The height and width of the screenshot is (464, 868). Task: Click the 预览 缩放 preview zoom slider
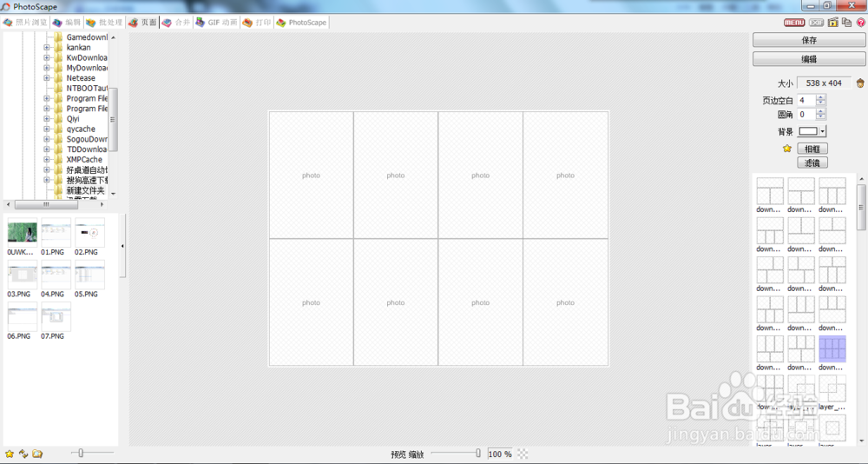point(457,454)
